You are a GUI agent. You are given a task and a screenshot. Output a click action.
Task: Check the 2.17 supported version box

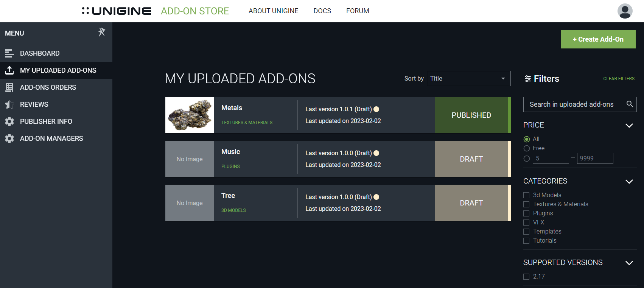point(526,277)
